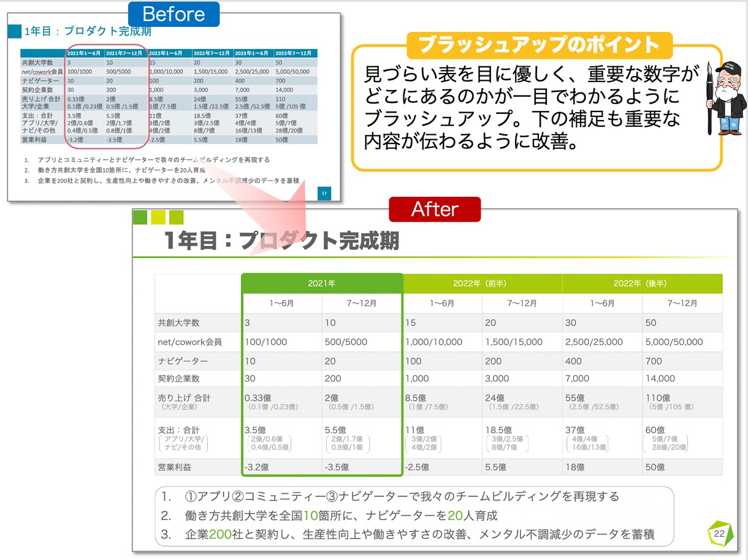Click note 3 about 企業200社と契約し
The width and height of the screenshot is (748, 560).
click(408, 534)
